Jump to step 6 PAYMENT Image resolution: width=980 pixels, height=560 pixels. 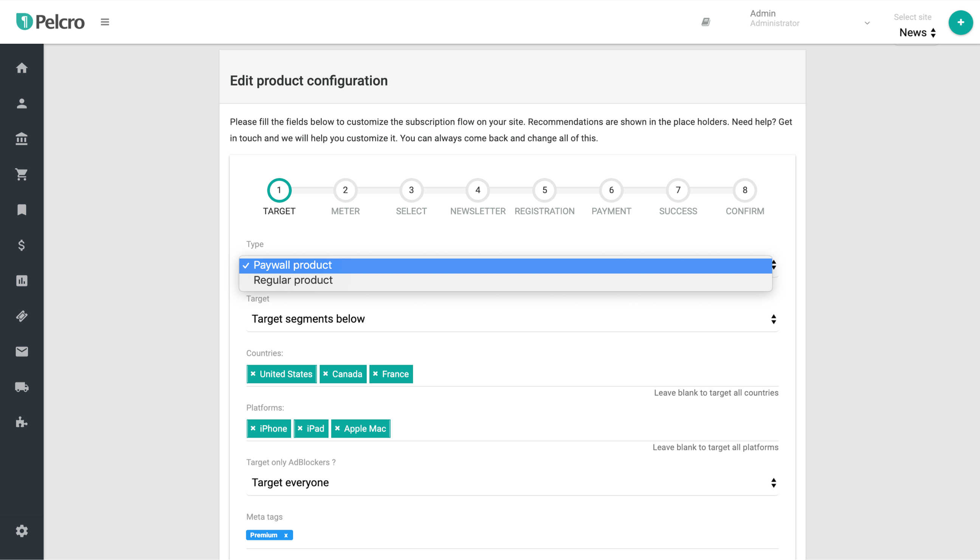click(x=611, y=190)
